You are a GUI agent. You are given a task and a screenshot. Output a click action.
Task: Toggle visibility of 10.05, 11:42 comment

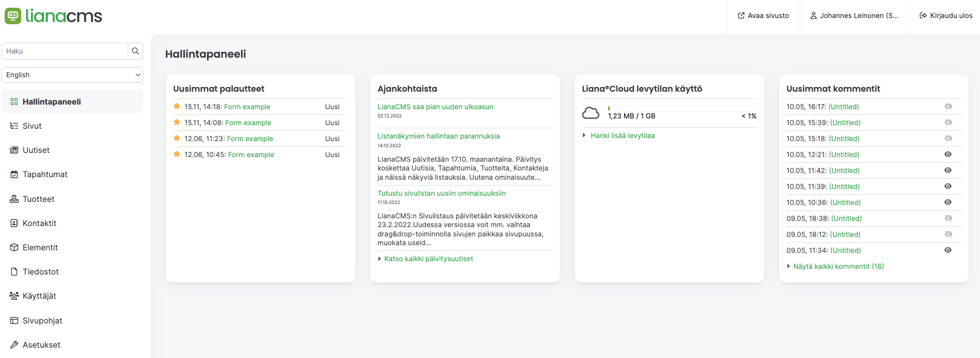click(x=948, y=171)
